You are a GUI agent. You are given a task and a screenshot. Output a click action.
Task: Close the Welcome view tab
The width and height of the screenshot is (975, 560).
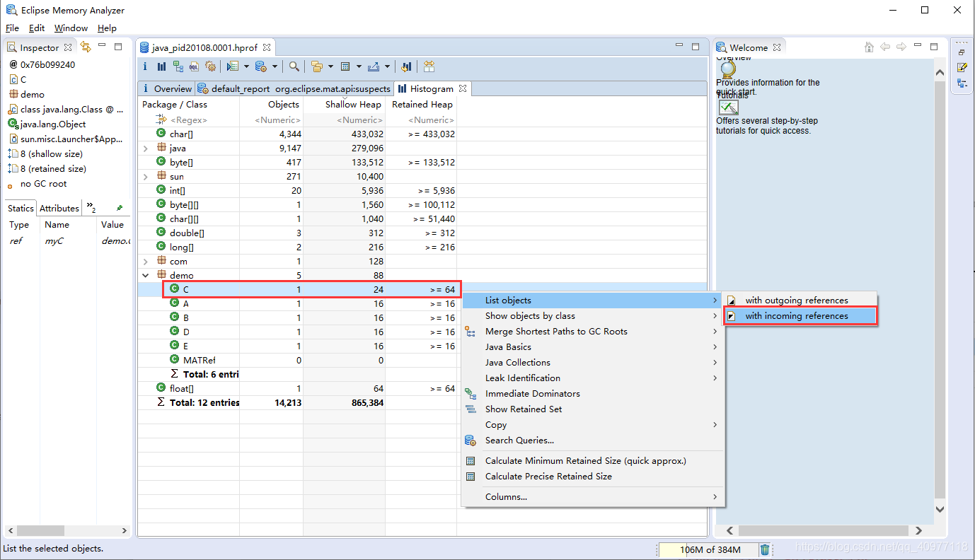777,47
